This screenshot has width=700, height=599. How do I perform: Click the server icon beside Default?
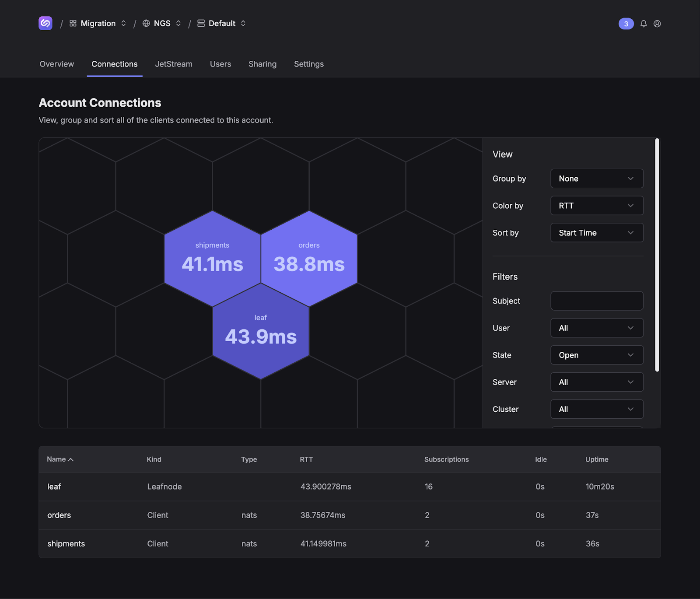(200, 23)
